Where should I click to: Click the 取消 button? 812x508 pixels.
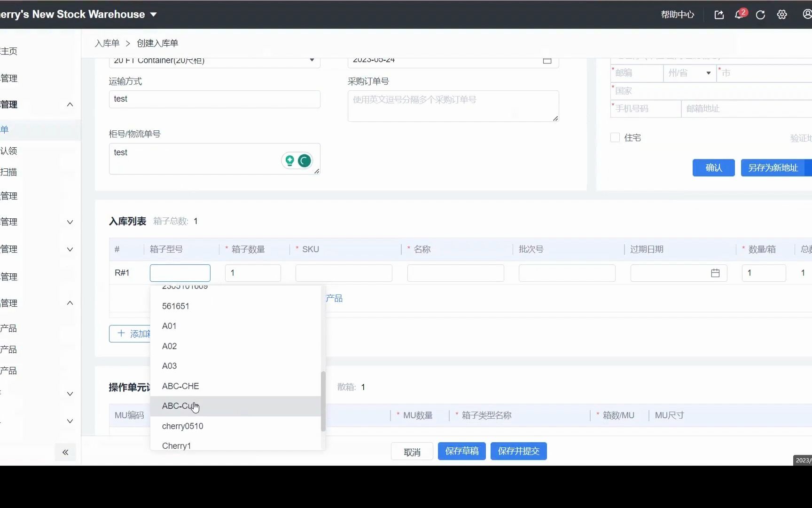[x=412, y=452]
